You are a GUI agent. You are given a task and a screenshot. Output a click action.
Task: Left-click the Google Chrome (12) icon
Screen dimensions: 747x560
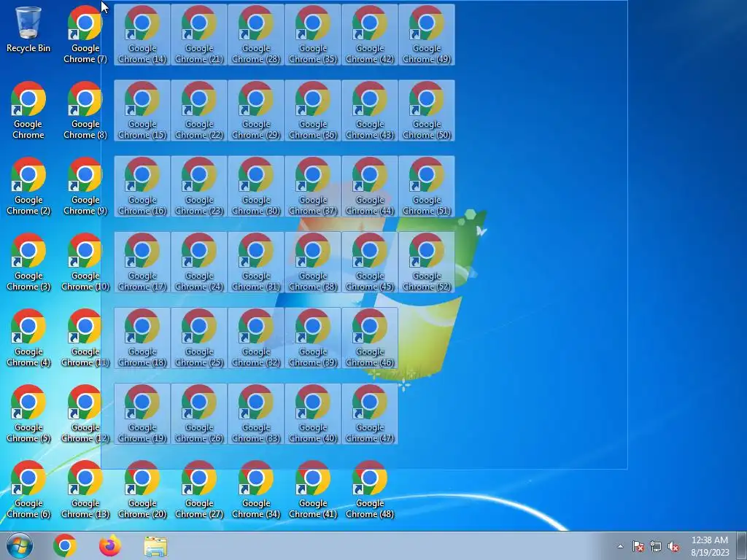(85, 413)
